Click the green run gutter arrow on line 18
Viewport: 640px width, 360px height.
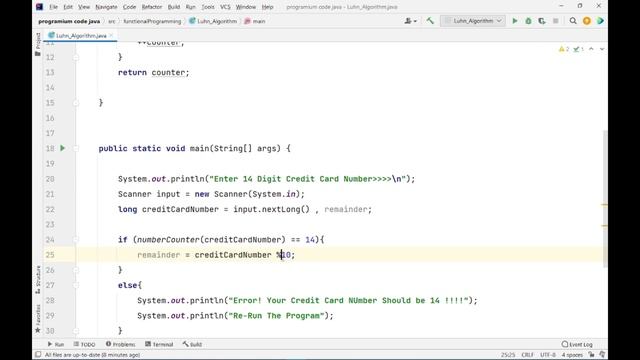tap(62, 148)
